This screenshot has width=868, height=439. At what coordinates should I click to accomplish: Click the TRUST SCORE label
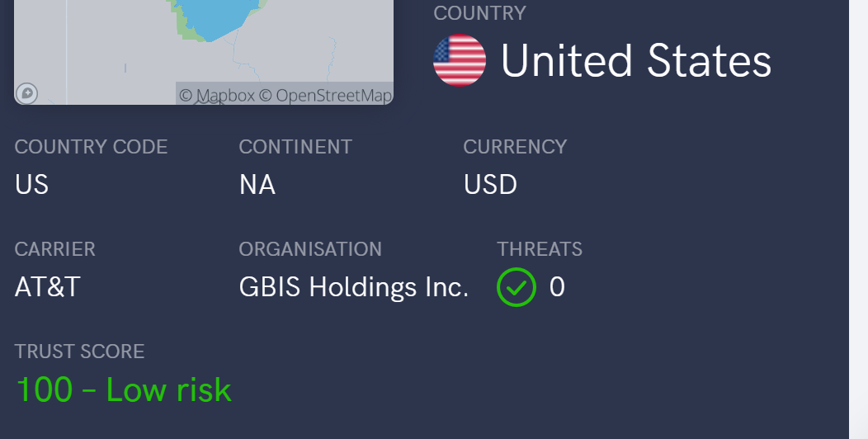(80, 352)
